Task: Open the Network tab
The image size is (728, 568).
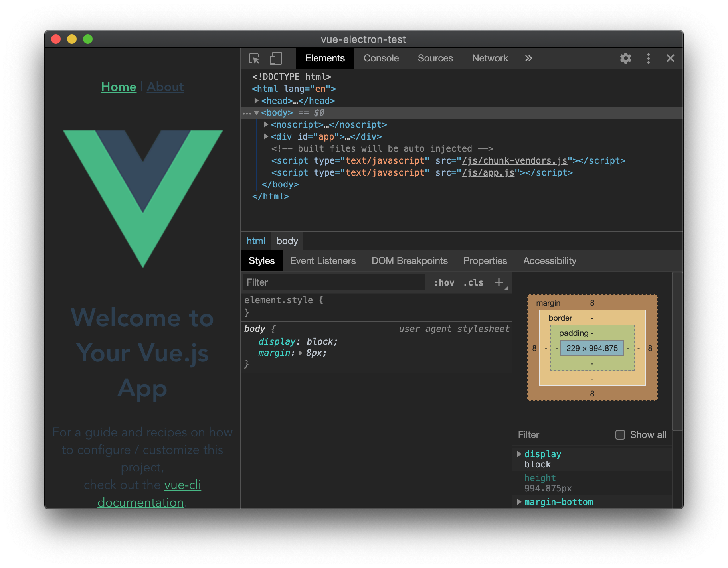Action: [x=490, y=58]
